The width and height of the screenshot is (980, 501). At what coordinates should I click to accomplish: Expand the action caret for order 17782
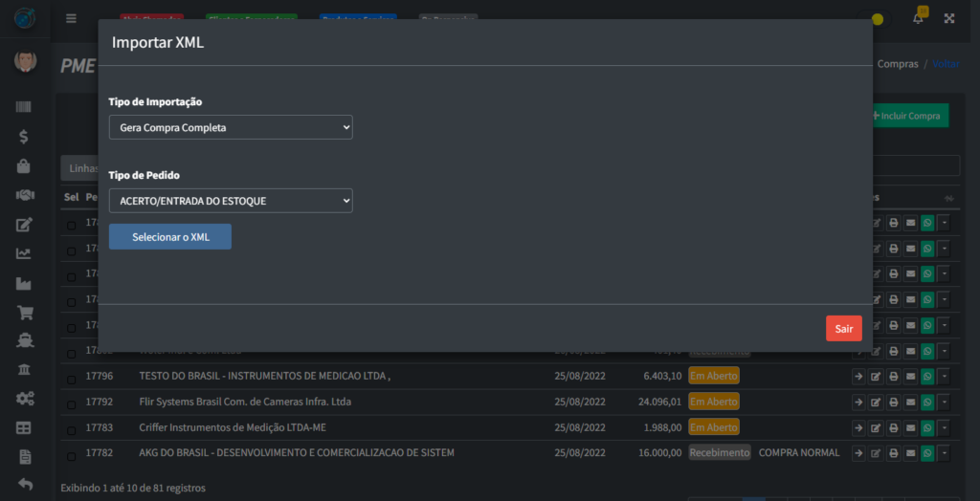pyautogui.click(x=944, y=453)
